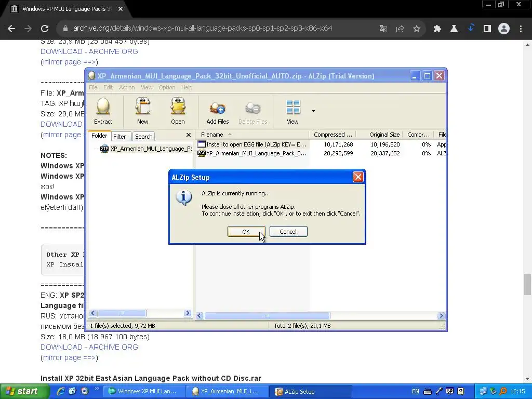Toggle the browser side panel icon
The height and width of the screenshot is (399, 532).
click(487, 29)
